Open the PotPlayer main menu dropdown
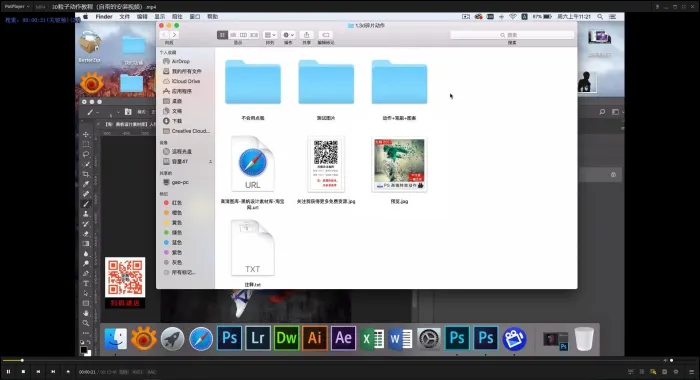This screenshot has height=380, width=700. [x=17, y=7]
